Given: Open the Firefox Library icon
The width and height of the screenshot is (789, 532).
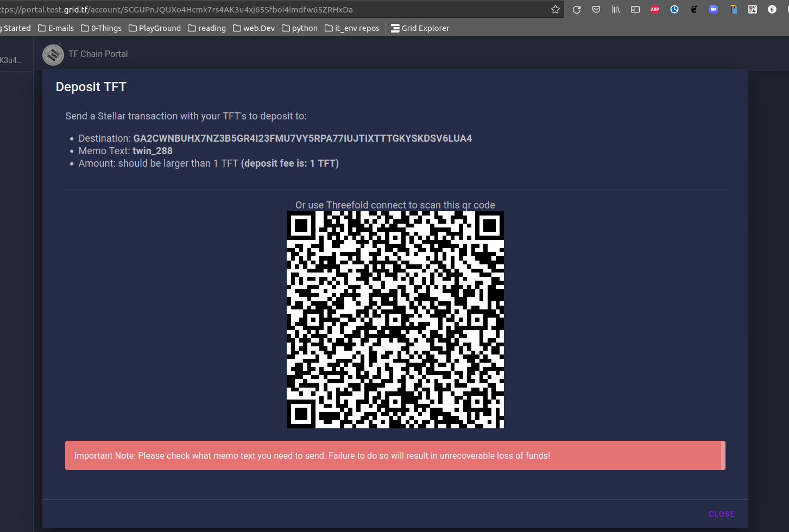Looking at the screenshot, I should (x=615, y=9).
